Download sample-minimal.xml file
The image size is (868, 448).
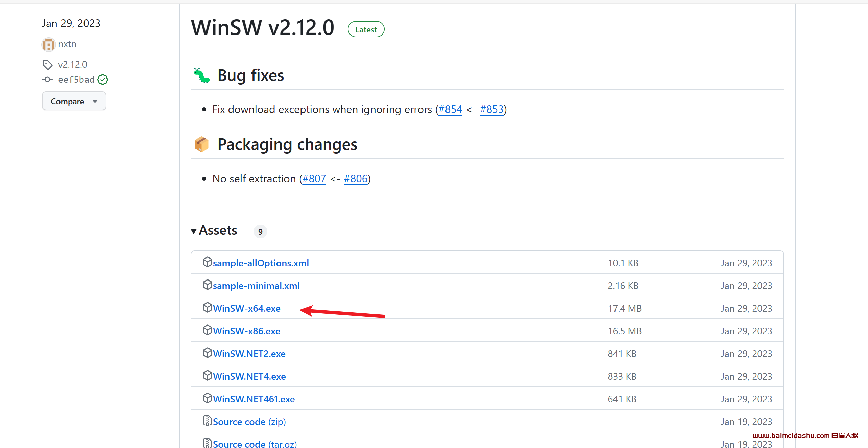[256, 286]
